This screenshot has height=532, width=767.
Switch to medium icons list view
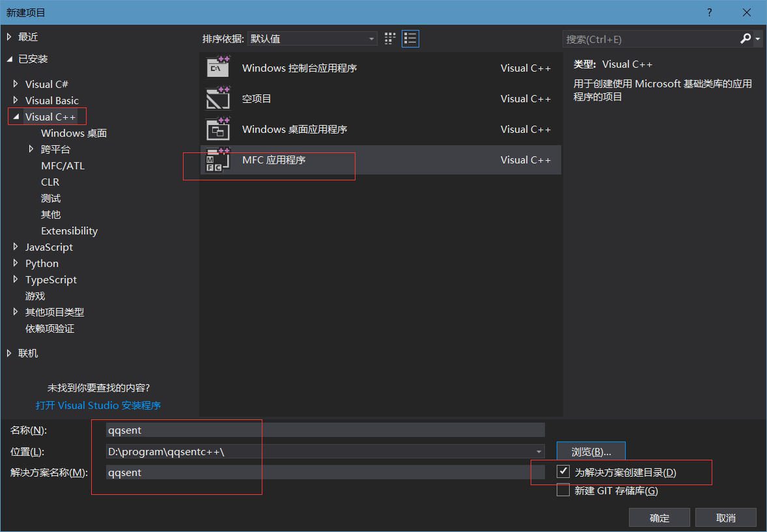coord(410,38)
